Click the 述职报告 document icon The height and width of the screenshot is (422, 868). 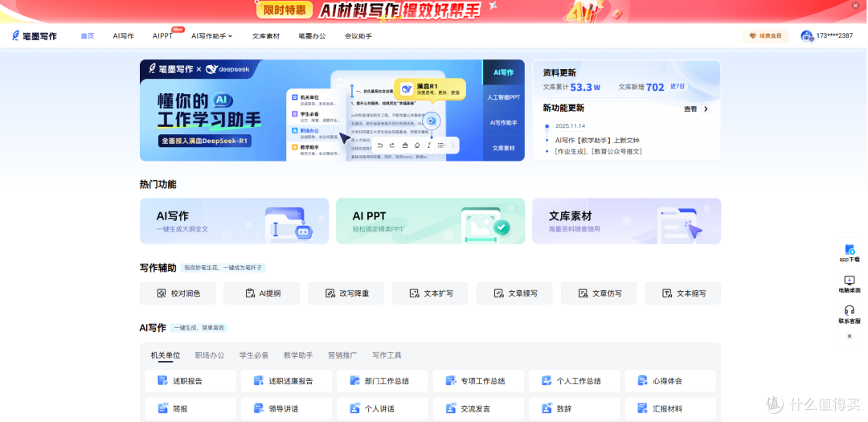[162, 381]
